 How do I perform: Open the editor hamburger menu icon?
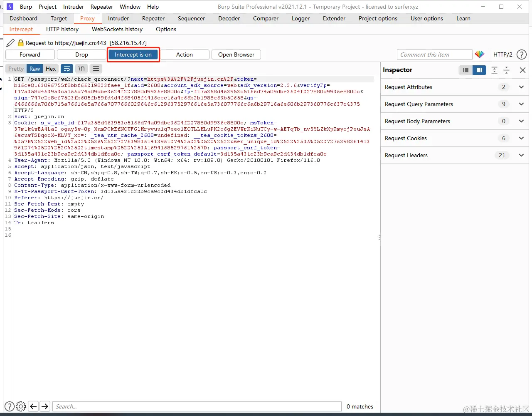(x=96, y=69)
